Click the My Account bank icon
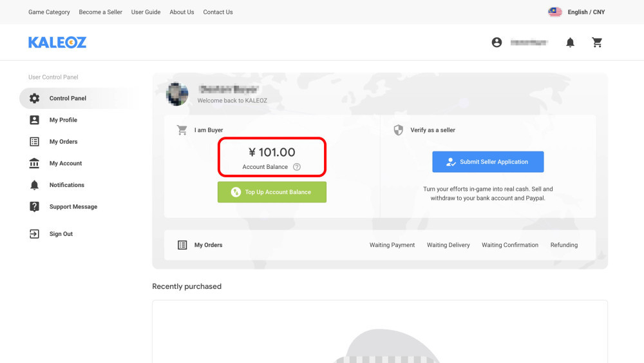Screen dimensions: 644x363 pos(35,163)
